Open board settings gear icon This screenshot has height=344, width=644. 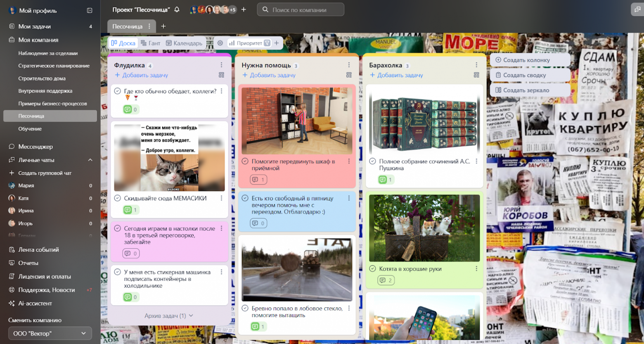(220, 43)
